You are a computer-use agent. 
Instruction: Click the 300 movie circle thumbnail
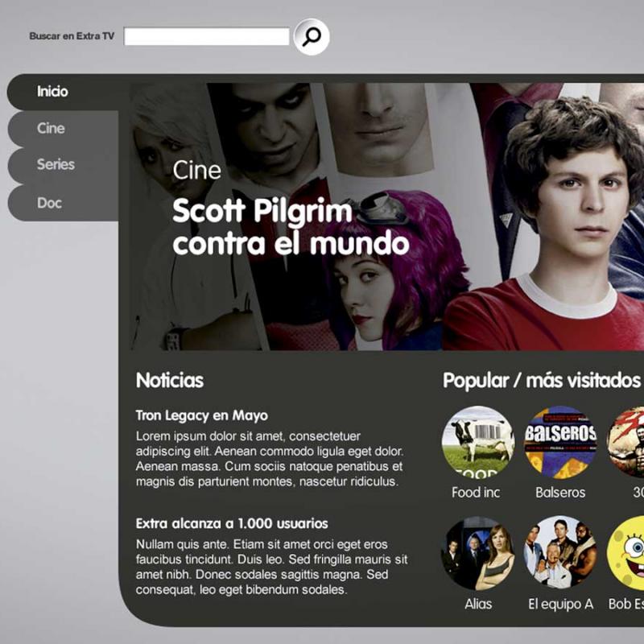(625, 442)
